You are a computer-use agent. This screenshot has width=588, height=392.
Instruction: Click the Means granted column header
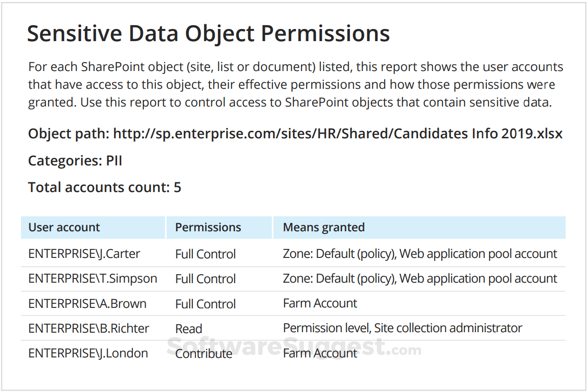(323, 228)
